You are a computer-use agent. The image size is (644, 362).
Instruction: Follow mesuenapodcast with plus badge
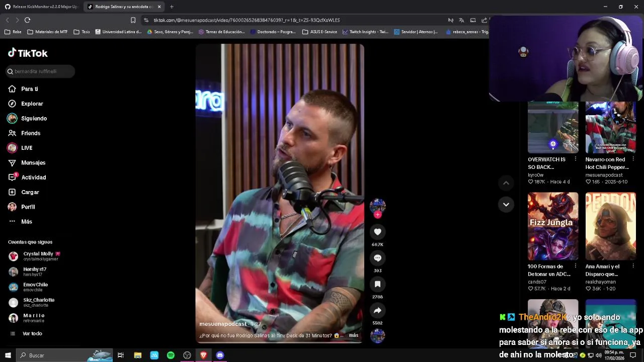(377, 215)
